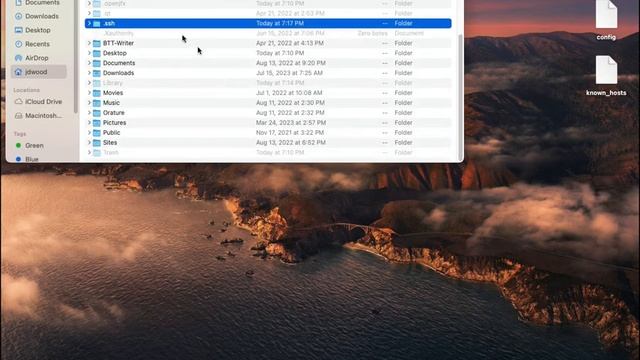This screenshot has width=640, height=360.
Task: Select the 'BTT-Writer' folder name
Action: 118,43
